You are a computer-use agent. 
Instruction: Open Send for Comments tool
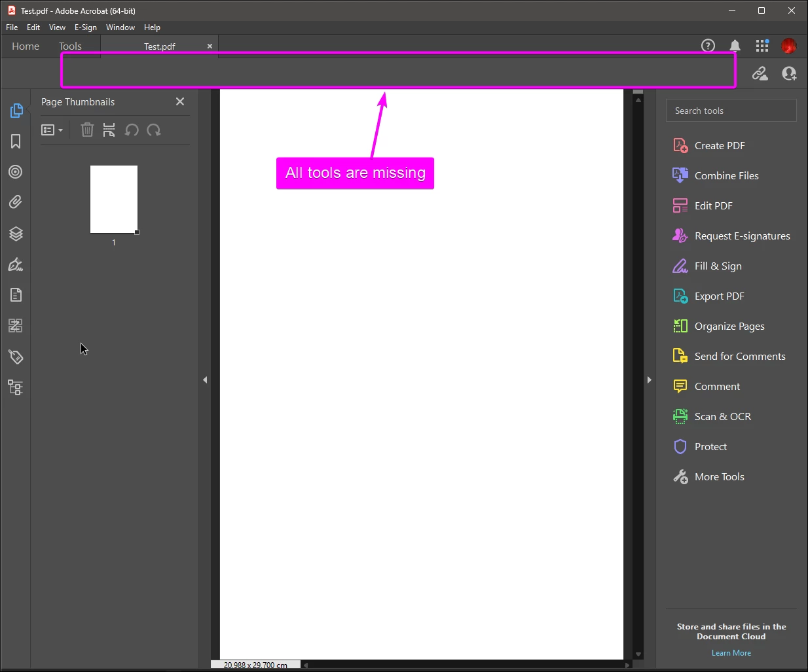click(729, 356)
